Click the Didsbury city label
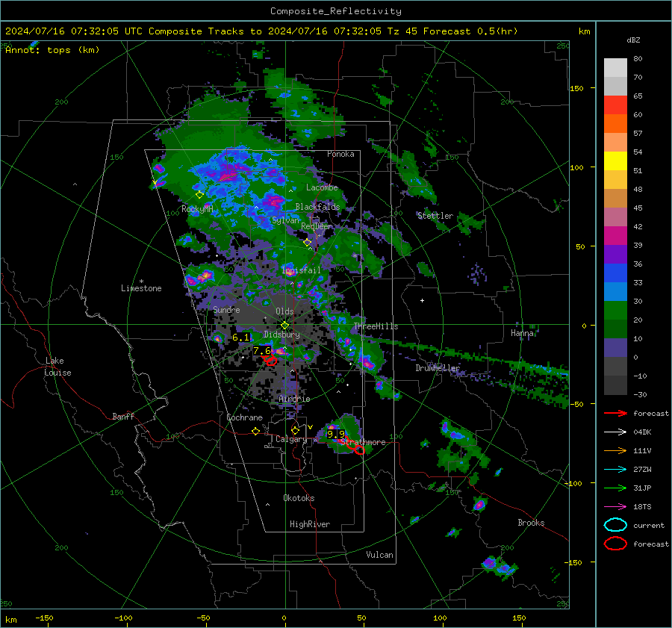The width and height of the screenshot is (672, 628). pos(281,335)
